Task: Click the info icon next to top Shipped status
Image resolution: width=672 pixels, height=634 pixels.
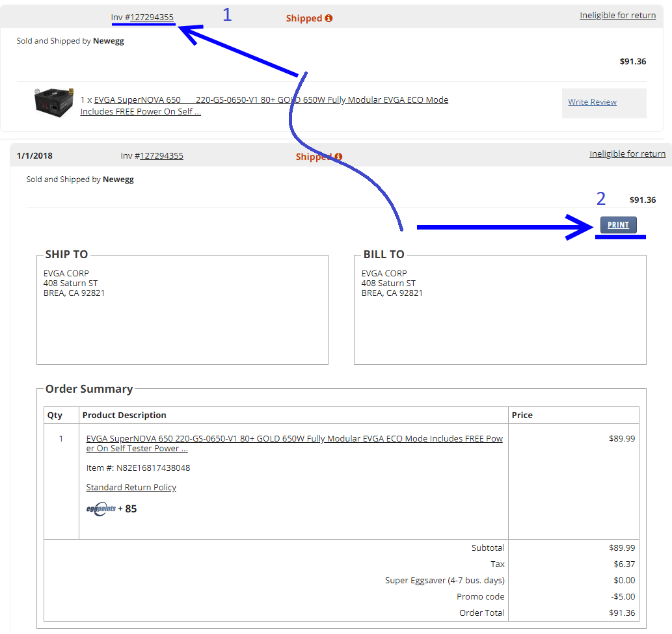Action: (329, 18)
